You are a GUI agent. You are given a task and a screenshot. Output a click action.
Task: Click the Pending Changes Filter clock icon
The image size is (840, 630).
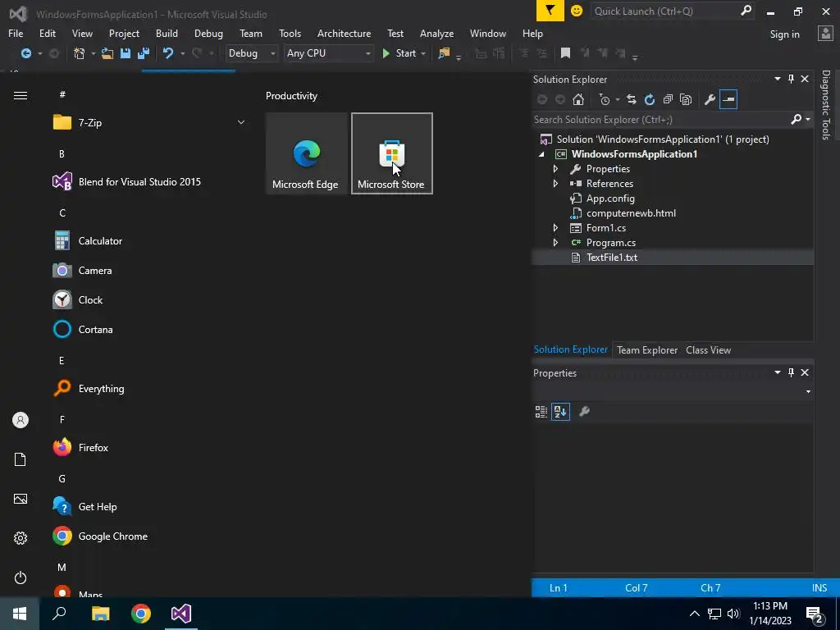tap(605, 99)
